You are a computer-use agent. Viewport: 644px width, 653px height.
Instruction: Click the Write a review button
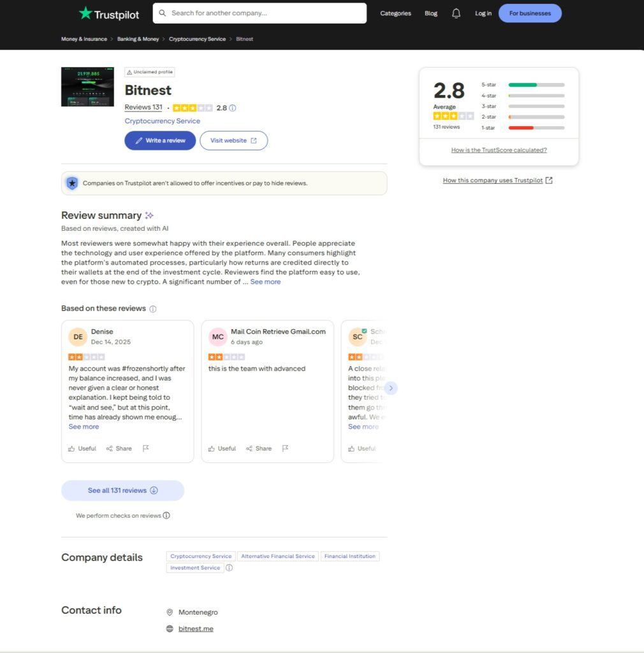[x=159, y=140]
